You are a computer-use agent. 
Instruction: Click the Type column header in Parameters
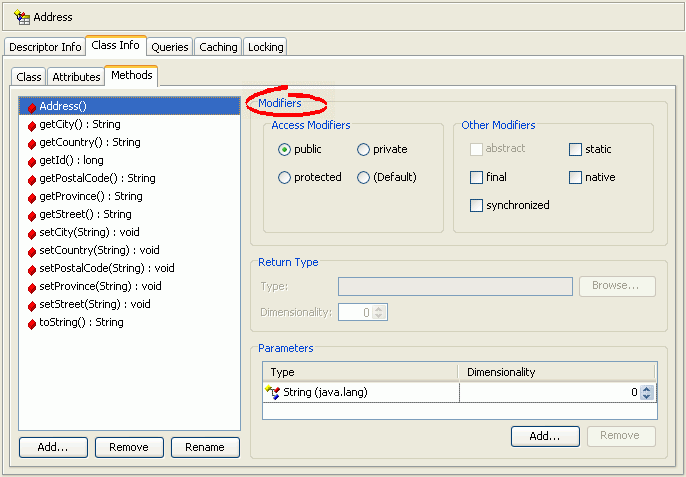click(360, 372)
